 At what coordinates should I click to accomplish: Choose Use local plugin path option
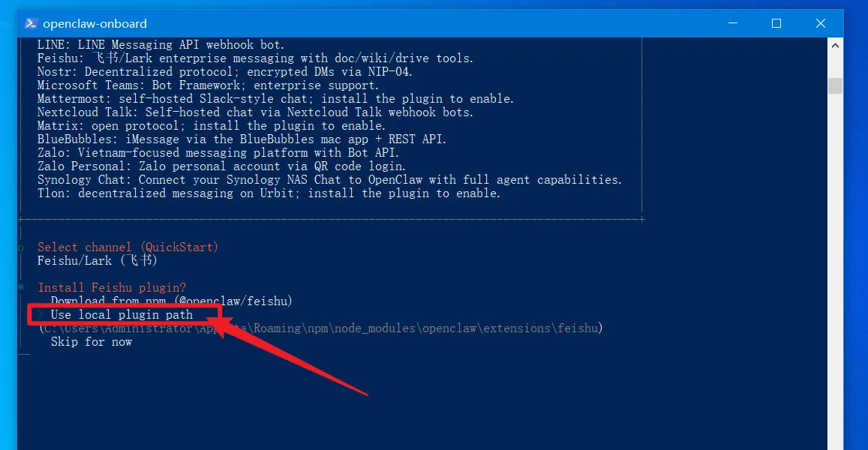(122, 314)
